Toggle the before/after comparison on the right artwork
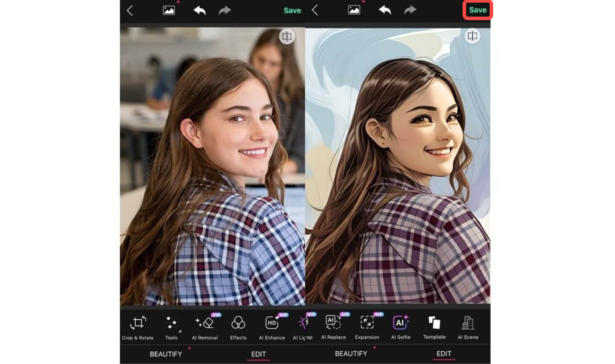The width and height of the screenshot is (615, 364). pos(473,36)
